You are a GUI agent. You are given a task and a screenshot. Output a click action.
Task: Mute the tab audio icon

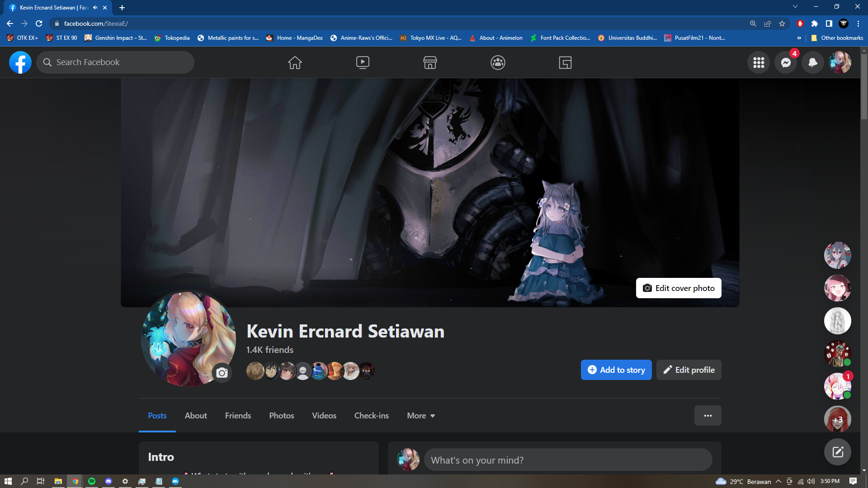(x=95, y=8)
